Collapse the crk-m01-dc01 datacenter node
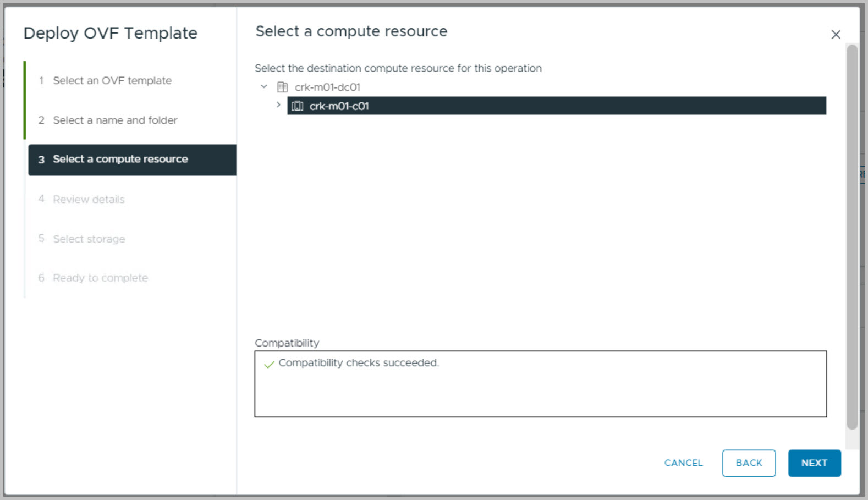 [264, 87]
